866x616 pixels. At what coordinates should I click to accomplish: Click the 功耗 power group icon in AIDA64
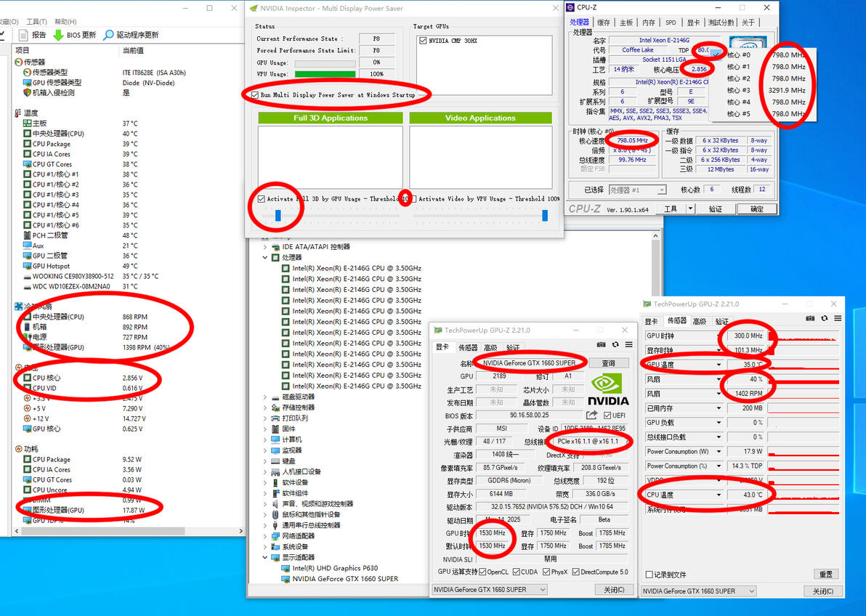click(x=18, y=449)
